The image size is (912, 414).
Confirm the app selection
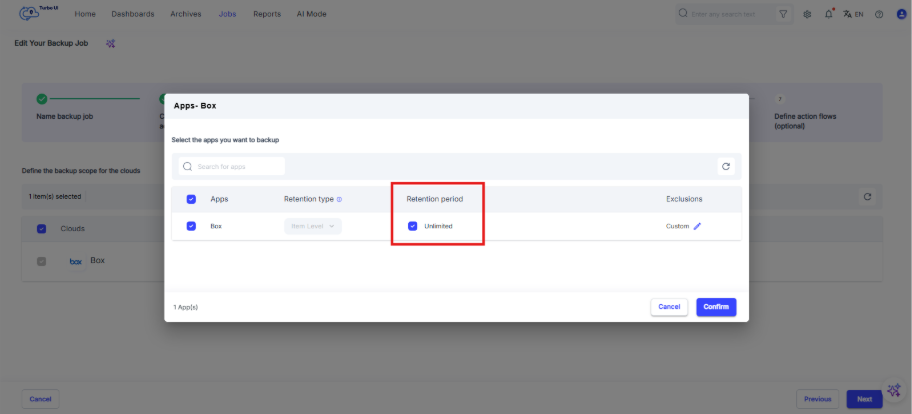coord(716,307)
